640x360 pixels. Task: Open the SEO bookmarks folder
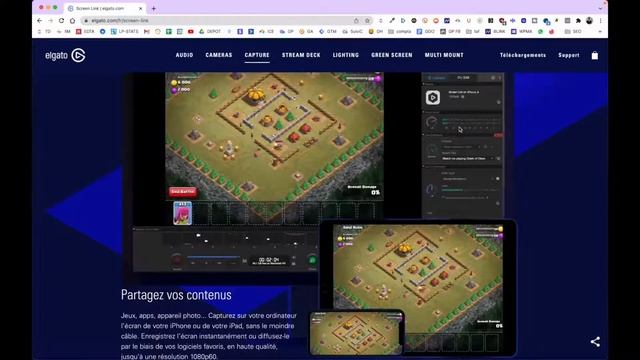[573, 31]
